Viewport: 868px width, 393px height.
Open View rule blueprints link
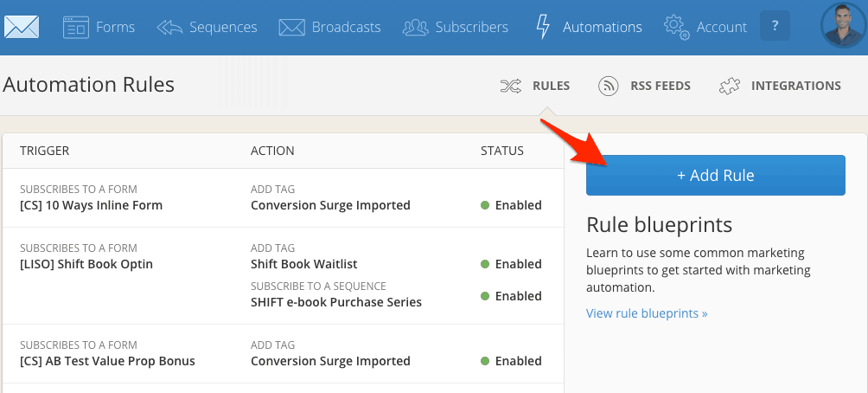[x=647, y=313]
